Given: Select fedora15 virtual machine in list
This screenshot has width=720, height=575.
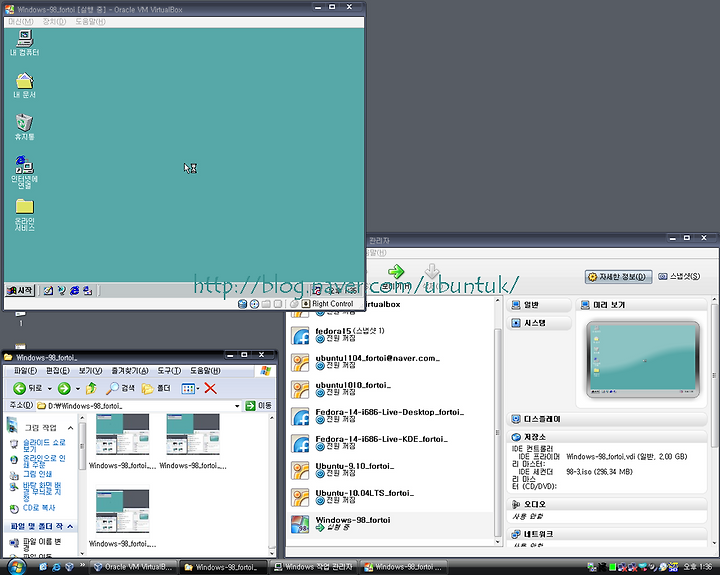Looking at the screenshot, I should point(391,335).
